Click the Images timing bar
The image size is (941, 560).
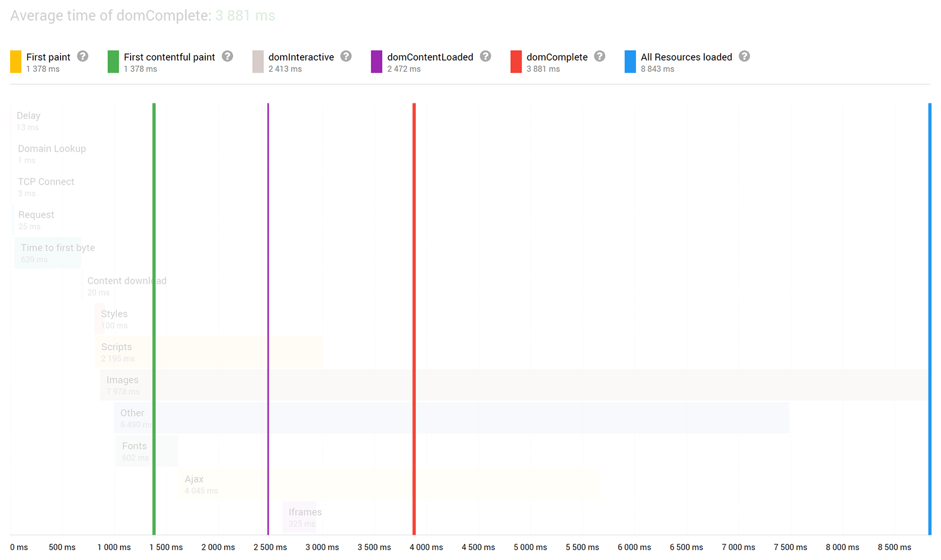coord(529,385)
